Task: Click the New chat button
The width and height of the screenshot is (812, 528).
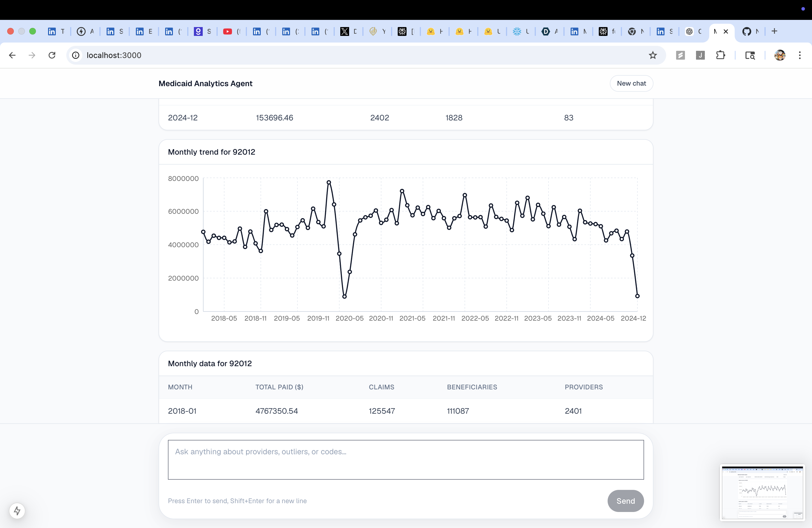Action: pyautogui.click(x=631, y=84)
